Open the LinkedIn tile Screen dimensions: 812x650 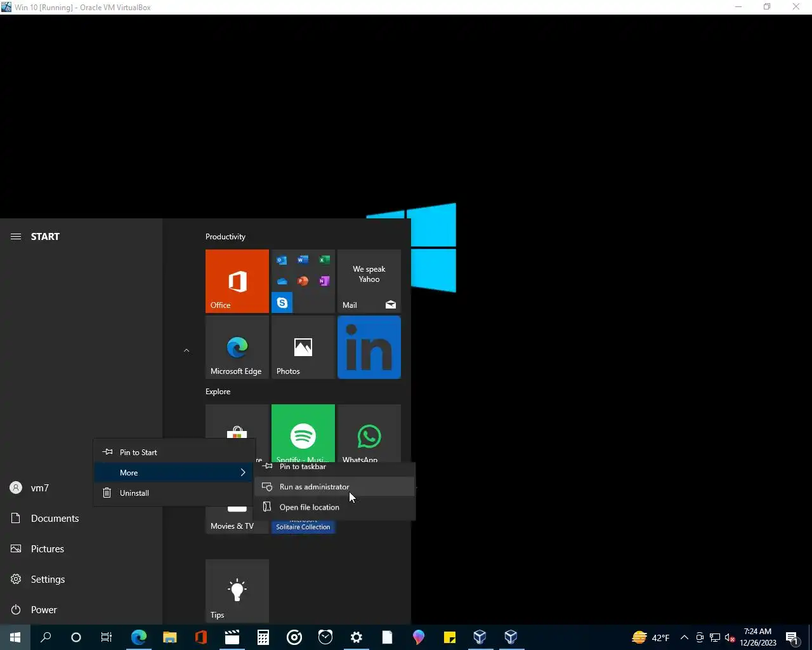(x=369, y=347)
